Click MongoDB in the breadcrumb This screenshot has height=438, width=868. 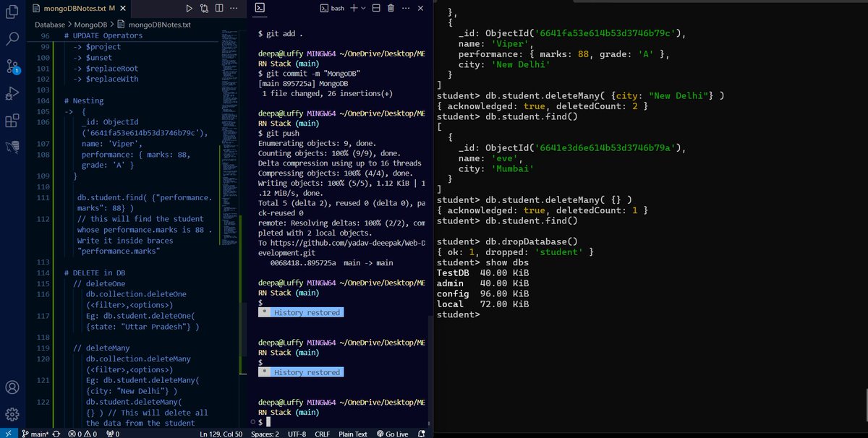[89, 25]
